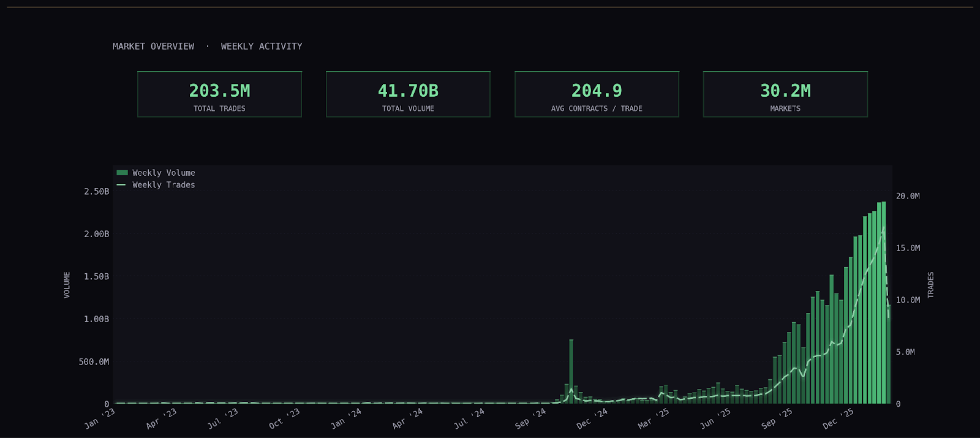Select the Total Trades 203.5M card
Screen dimensions: 980x438
click(x=219, y=94)
